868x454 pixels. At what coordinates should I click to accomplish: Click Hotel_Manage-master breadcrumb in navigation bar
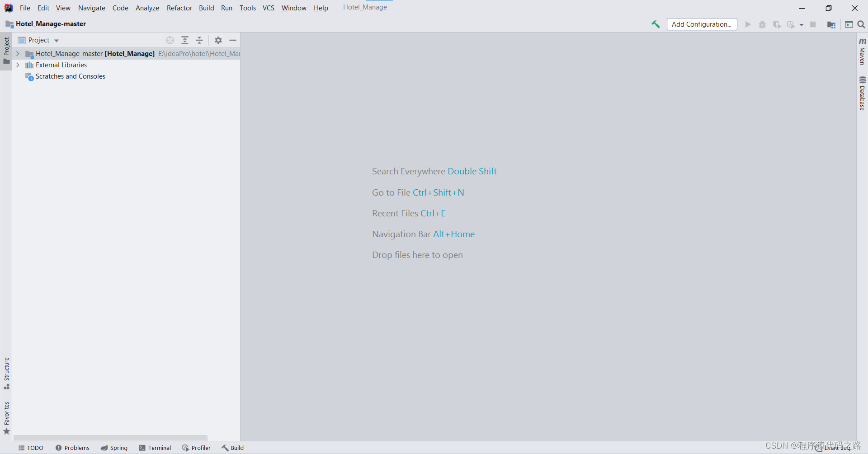click(46, 24)
